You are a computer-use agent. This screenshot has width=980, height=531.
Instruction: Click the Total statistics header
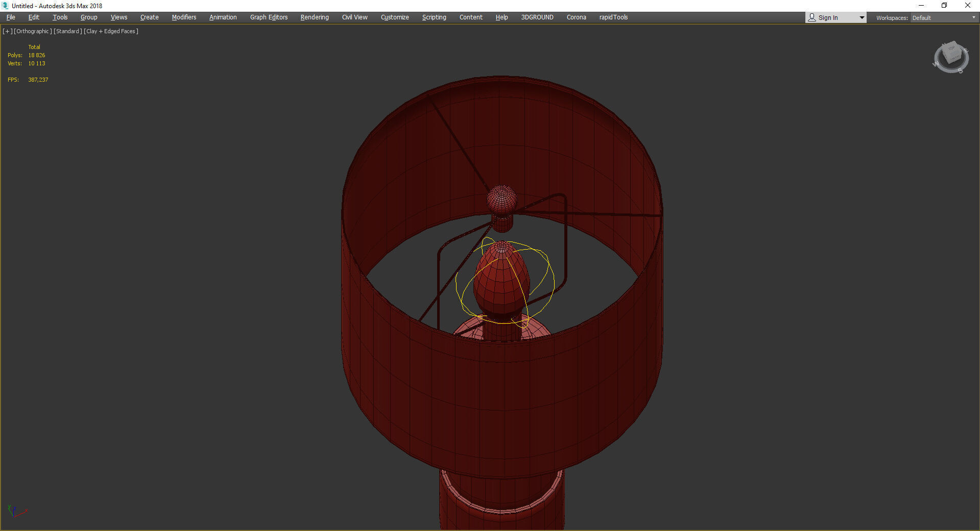pyautogui.click(x=34, y=47)
